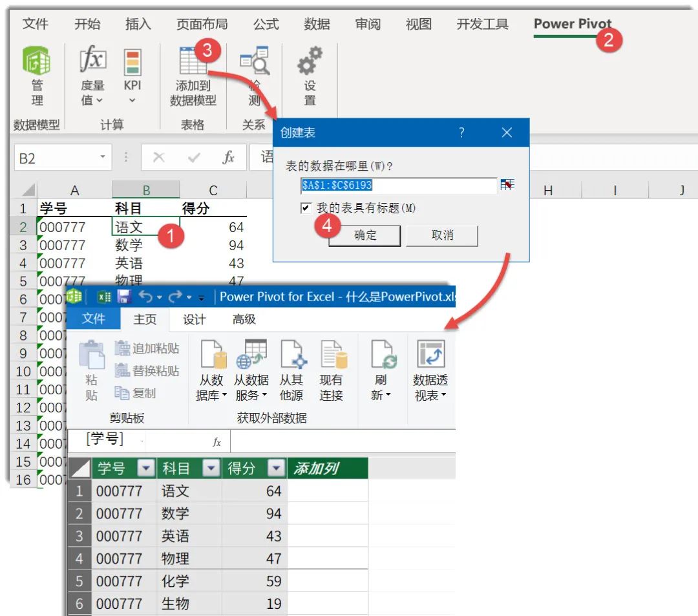The image size is (698, 616).
Task: Click the Redo icon in Power Pivot window
Action: [175, 296]
